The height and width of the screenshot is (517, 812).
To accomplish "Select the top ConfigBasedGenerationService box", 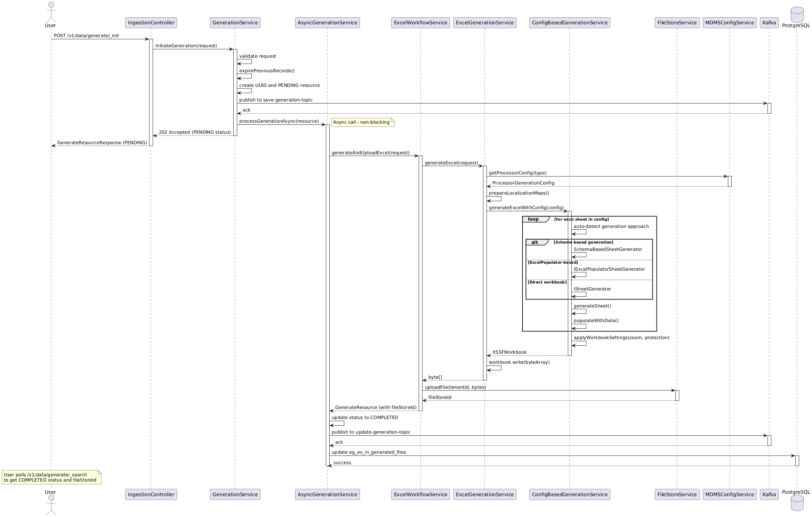I will [570, 23].
